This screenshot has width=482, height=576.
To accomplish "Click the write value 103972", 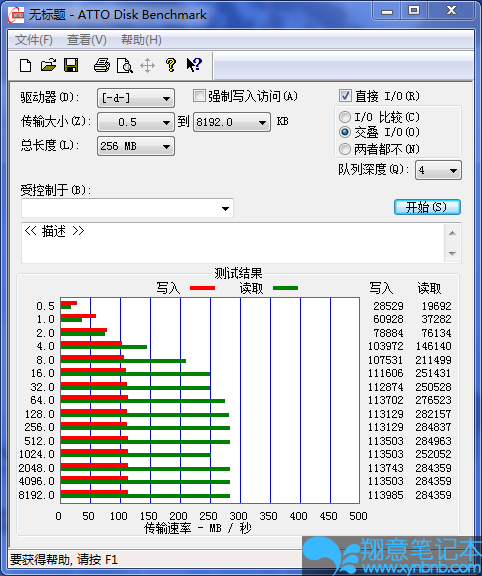I will coord(386,346).
